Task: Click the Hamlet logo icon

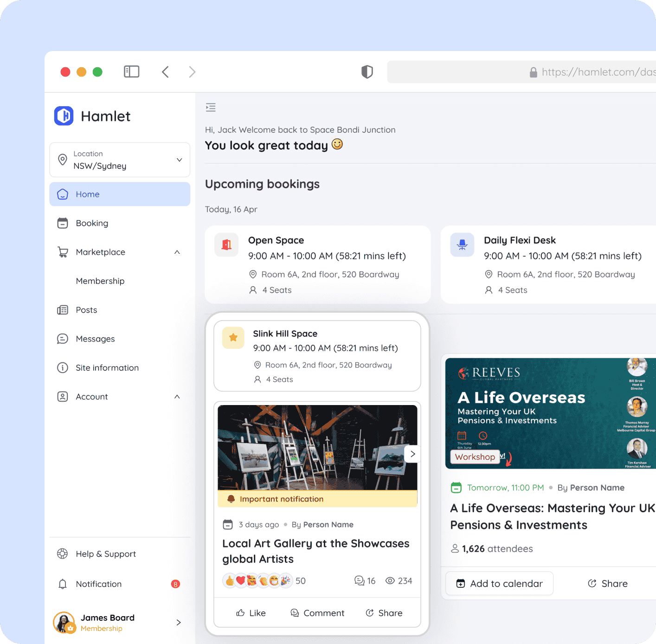Action: click(64, 116)
